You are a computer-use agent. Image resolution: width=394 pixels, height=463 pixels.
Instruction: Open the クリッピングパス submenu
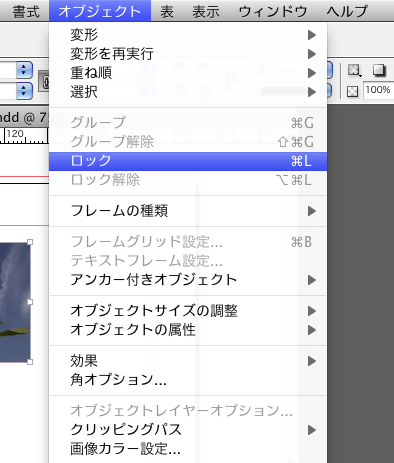(x=188, y=430)
